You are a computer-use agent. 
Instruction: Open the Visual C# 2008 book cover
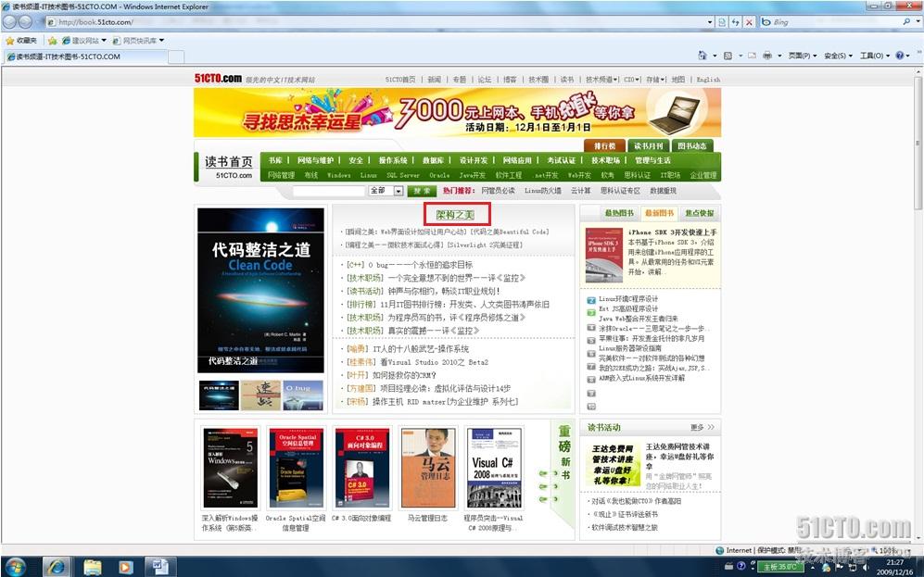(494, 468)
